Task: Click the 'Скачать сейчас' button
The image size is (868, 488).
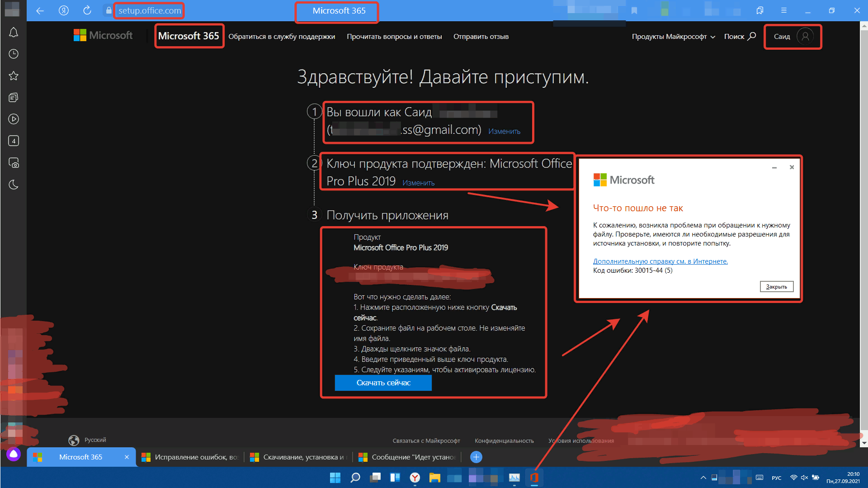Action: (x=383, y=383)
